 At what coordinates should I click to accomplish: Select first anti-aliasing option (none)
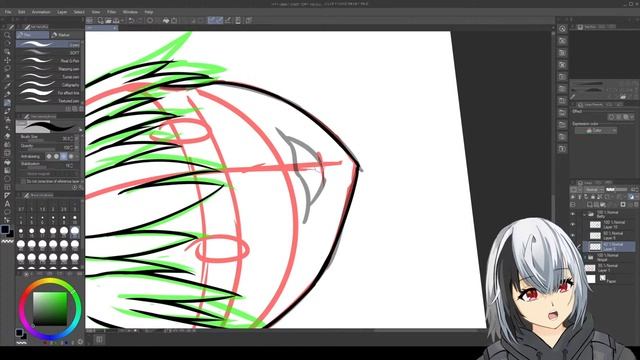click(x=49, y=156)
